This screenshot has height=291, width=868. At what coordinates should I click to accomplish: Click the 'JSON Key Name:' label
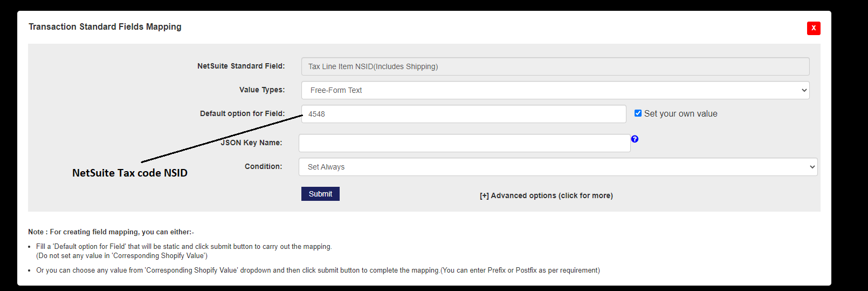point(252,143)
